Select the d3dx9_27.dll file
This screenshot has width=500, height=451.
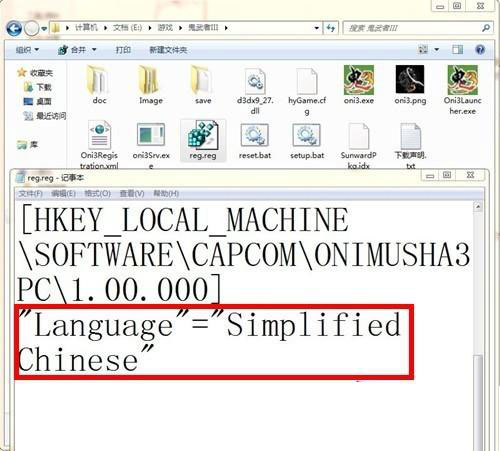click(x=255, y=90)
